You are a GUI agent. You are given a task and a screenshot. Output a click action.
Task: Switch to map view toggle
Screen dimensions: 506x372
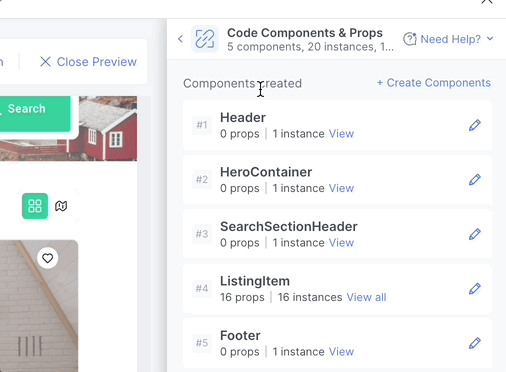(x=61, y=206)
